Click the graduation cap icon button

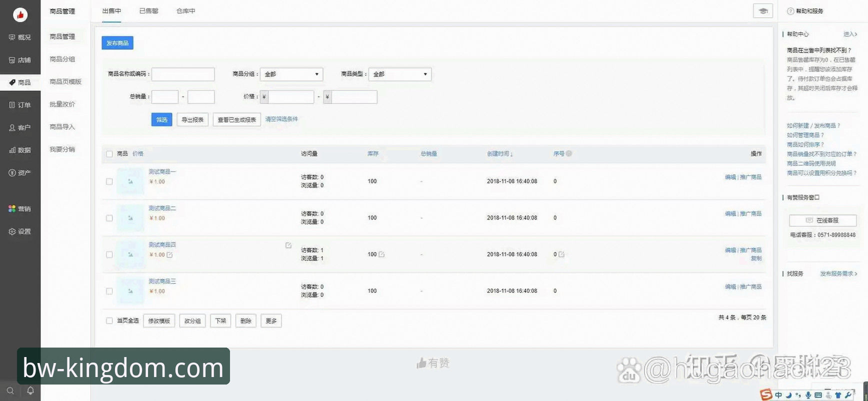click(x=763, y=11)
